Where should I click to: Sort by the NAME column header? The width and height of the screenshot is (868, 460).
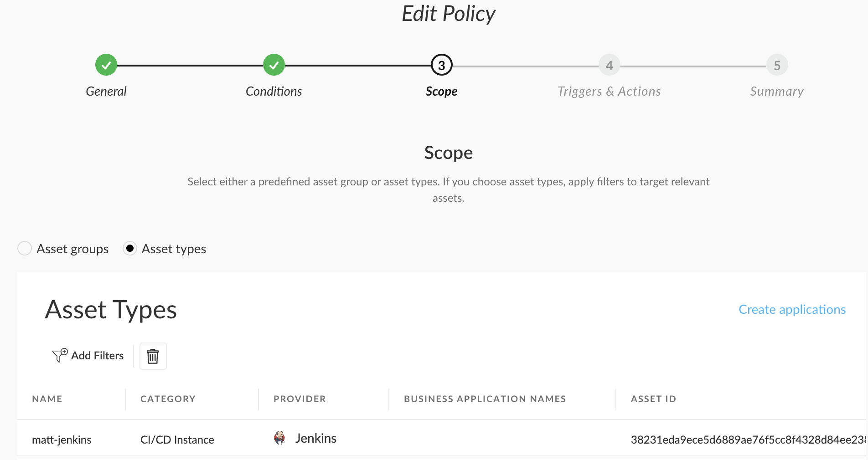47,399
